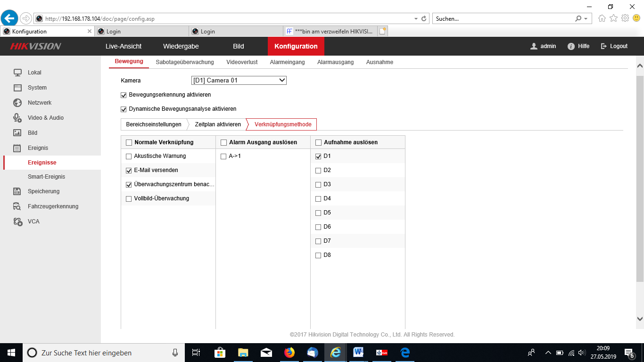The width and height of the screenshot is (644, 362).
Task: Open the Netzwerk globe icon in sidebar
Action: click(x=17, y=103)
